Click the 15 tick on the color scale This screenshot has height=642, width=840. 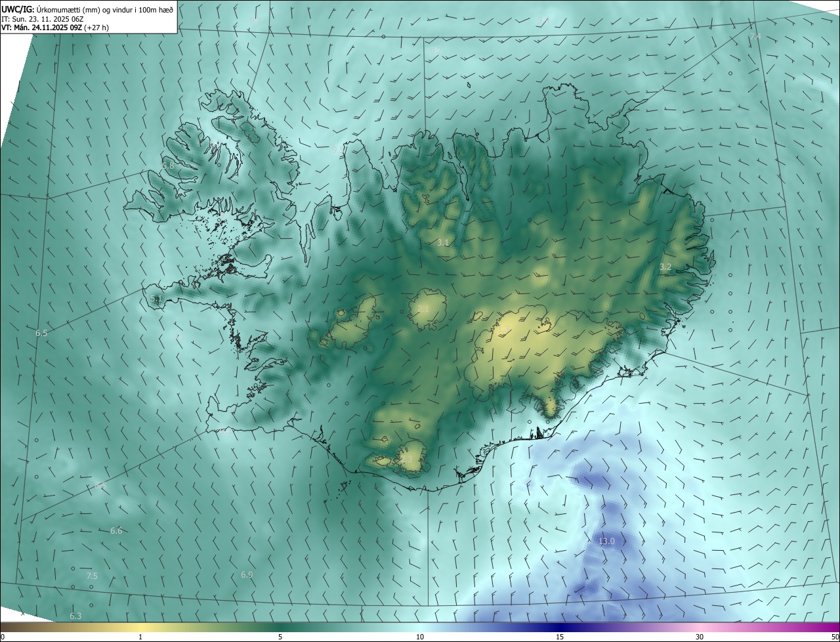point(560,637)
